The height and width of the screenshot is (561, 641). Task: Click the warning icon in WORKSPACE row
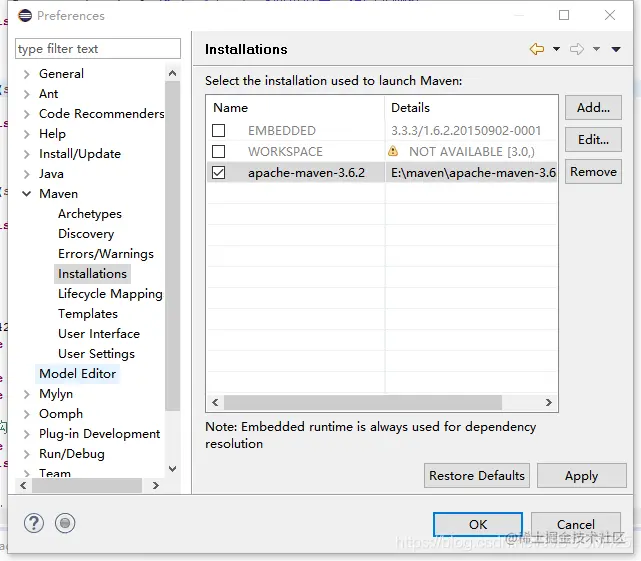coord(393,151)
